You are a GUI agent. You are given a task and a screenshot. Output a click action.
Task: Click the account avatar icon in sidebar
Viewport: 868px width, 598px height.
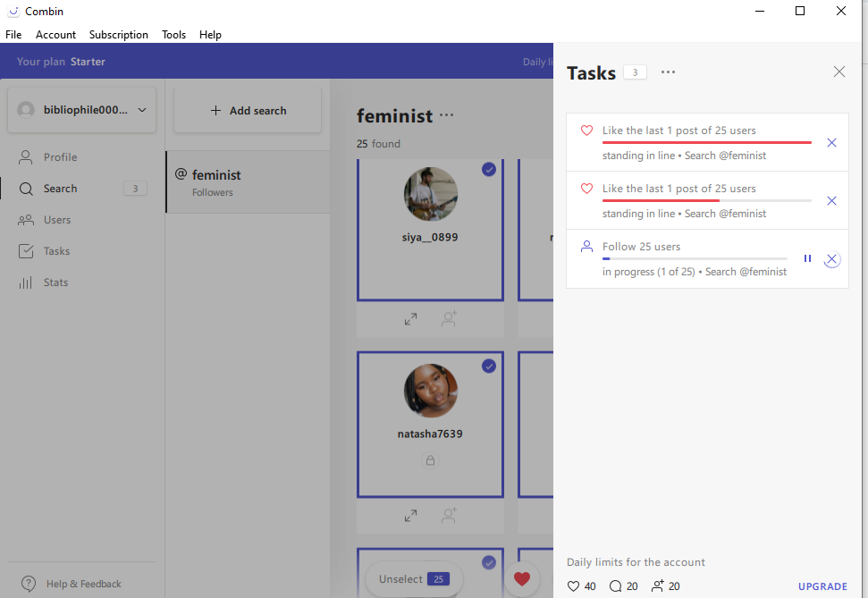click(x=26, y=110)
